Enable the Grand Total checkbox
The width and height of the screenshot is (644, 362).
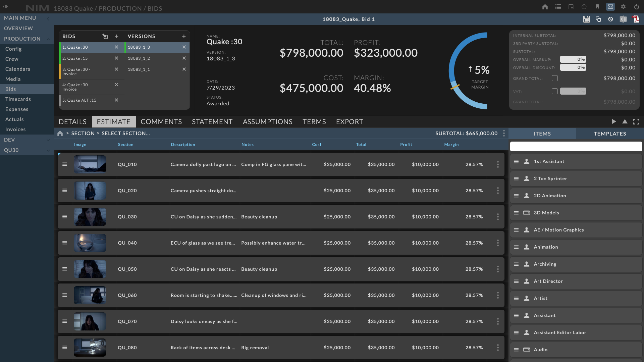(555, 78)
